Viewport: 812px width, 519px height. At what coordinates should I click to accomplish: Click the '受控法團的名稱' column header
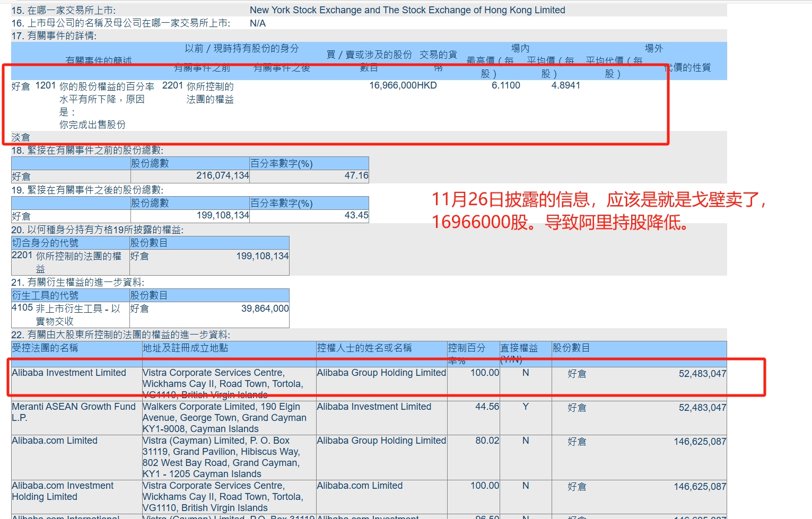point(45,348)
